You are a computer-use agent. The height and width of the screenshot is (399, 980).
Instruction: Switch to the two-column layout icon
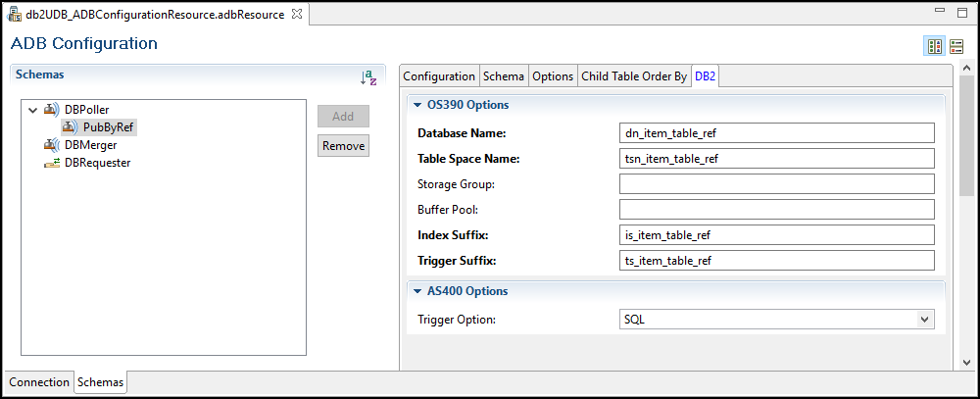[x=934, y=46]
